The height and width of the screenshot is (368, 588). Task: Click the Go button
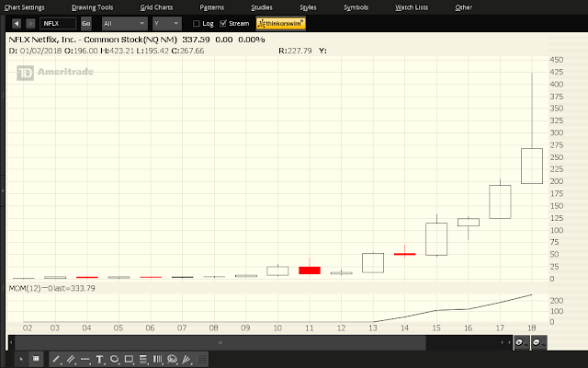pyautogui.click(x=85, y=24)
